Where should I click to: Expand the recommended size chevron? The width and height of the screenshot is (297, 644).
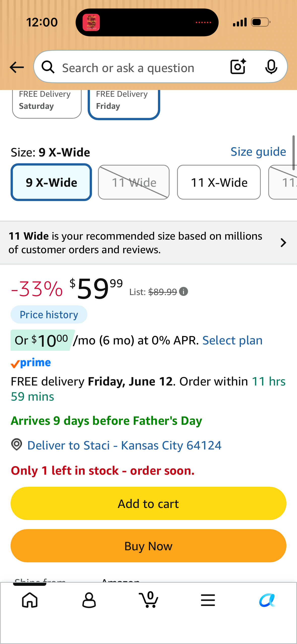click(283, 243)
